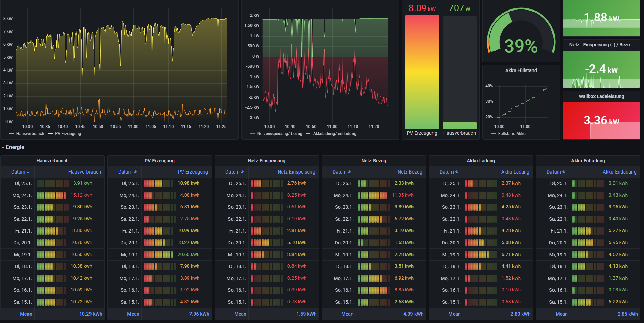The image size is (644, 323).
Task: Click the red Netzeinspeisung legend color swatch
Action: pyautogui.click(x=252, y=134)
